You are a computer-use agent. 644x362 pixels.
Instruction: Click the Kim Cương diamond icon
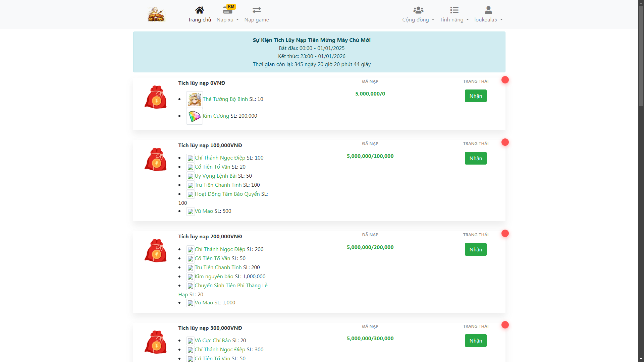pos(195,116)
